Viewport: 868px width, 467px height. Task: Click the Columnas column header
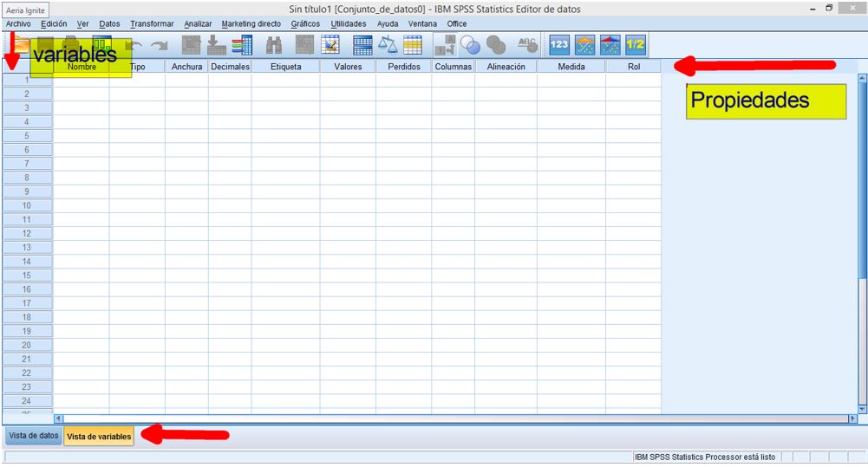point(453,67)
